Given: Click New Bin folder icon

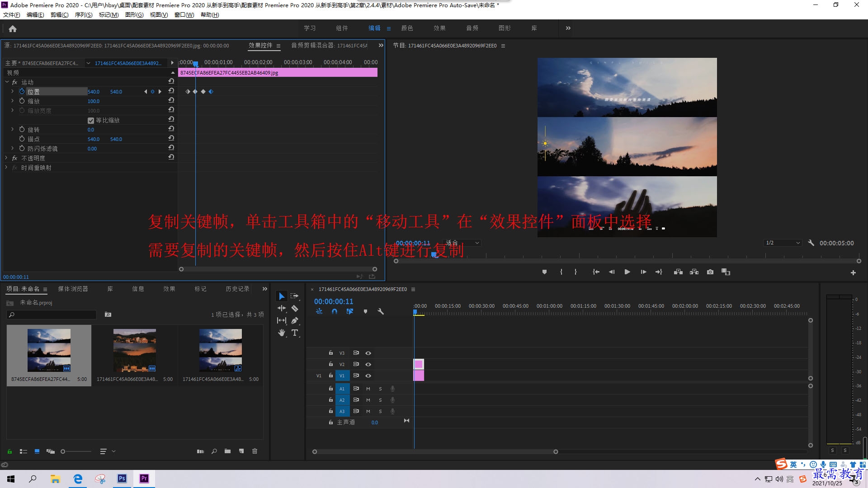Looking at the screenshot, I should click(227, 451).
